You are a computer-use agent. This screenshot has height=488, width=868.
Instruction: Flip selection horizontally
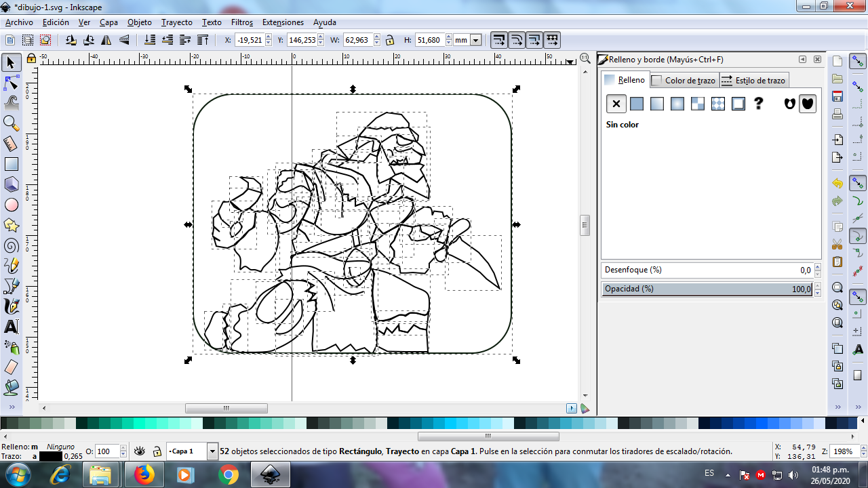click(105, 40)
